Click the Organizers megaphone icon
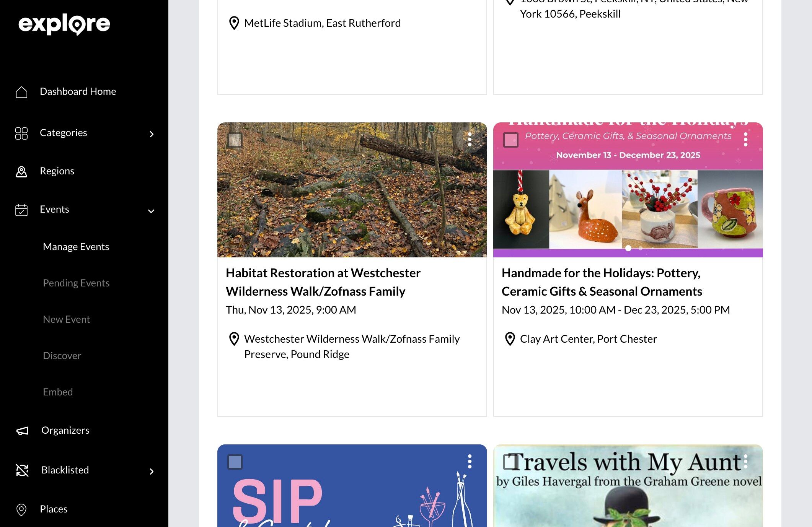812x527 pixels. coord(22,431)
